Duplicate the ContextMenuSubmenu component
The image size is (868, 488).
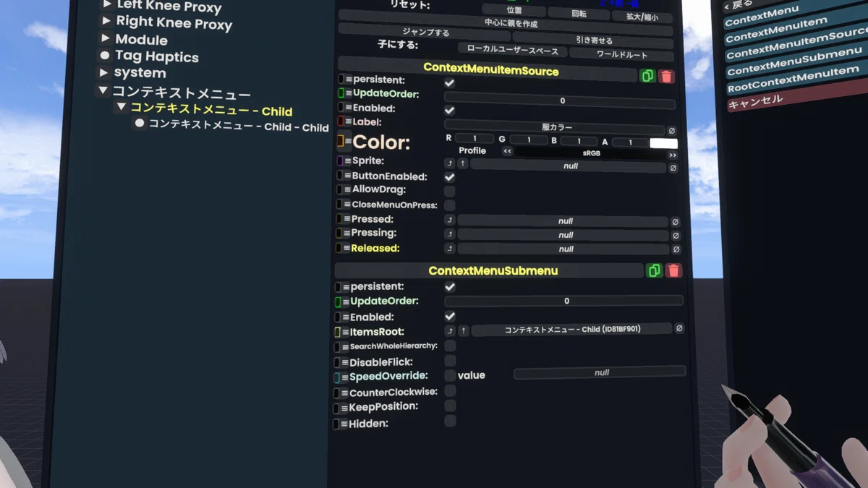(654, 270)
